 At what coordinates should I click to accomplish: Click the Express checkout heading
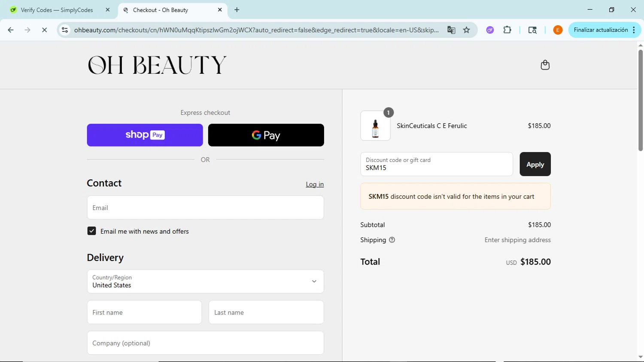click(205, 113)
